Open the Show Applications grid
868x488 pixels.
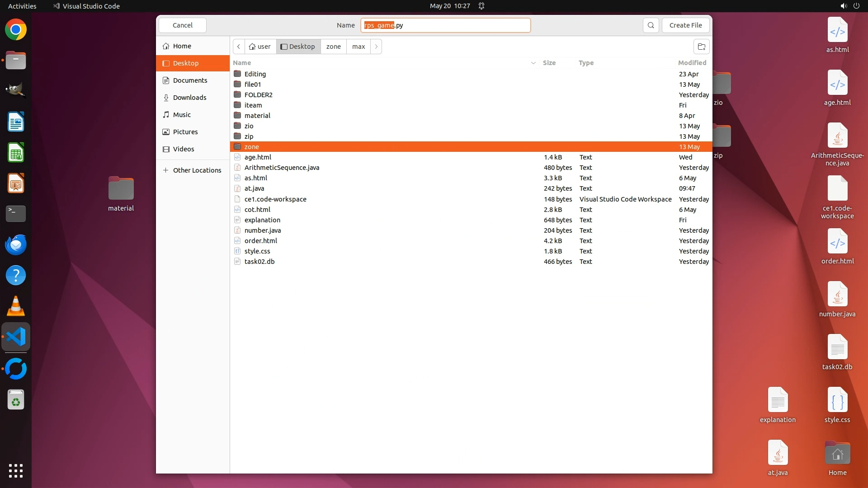(16, 470)
